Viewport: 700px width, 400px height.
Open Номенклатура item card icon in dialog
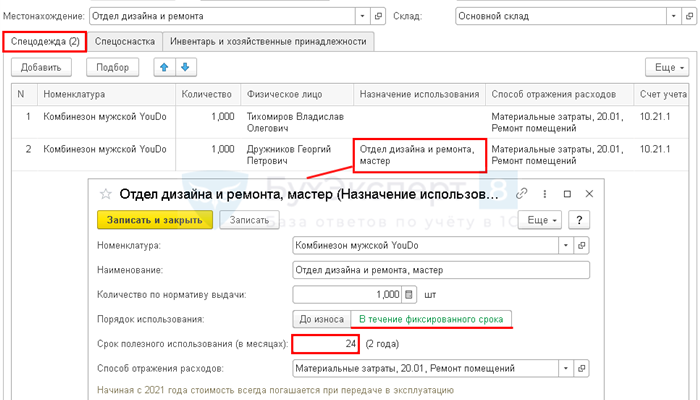[x=582, y=244]
